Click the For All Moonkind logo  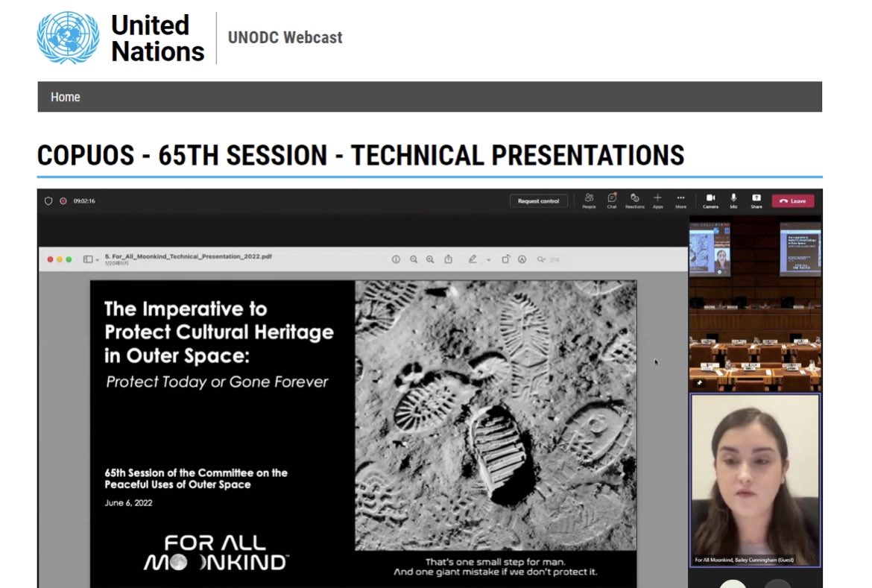216,552
